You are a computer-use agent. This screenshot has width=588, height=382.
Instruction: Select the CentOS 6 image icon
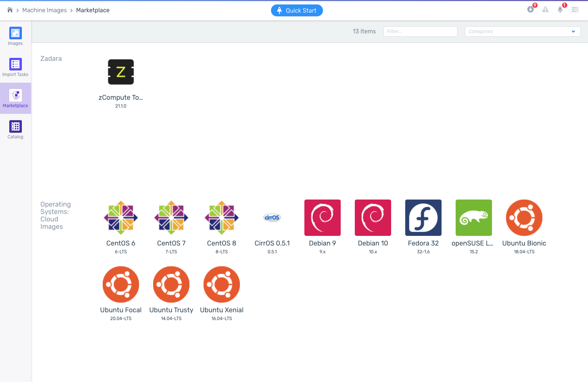click(x=121, y=218)
